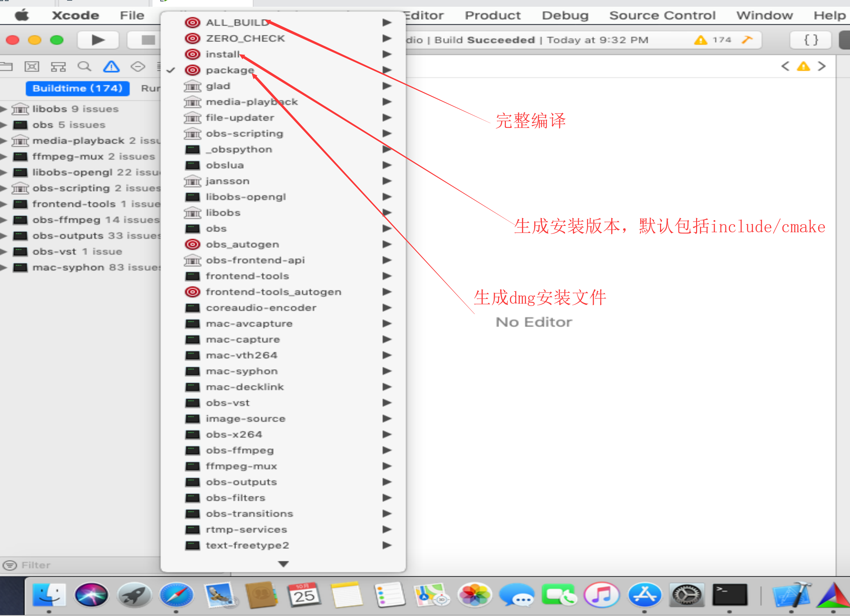Open iTunes music icon in Dock
The image size is (850, 616).
(x=602, y=595)
